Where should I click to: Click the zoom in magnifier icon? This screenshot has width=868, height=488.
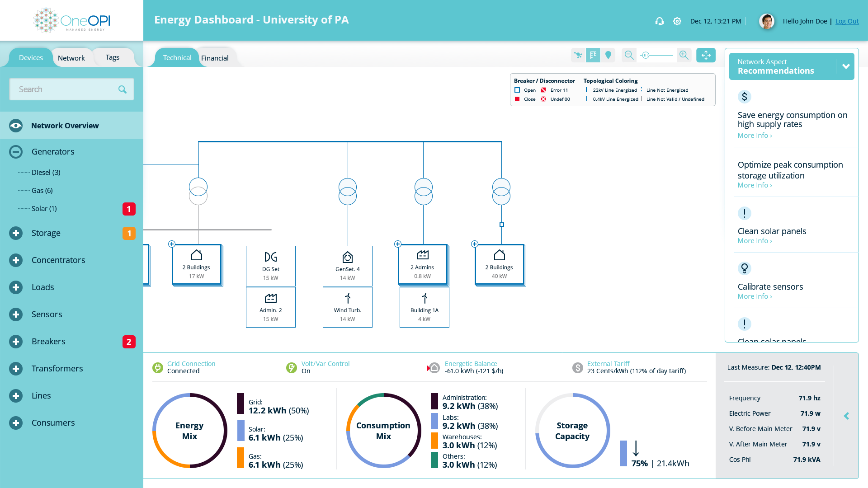coord(684,55)
